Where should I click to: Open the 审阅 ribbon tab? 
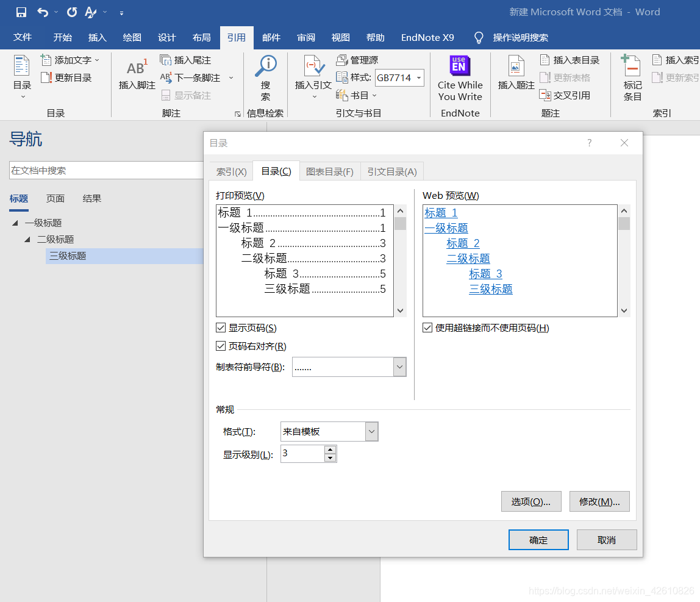tap(306, 38)
